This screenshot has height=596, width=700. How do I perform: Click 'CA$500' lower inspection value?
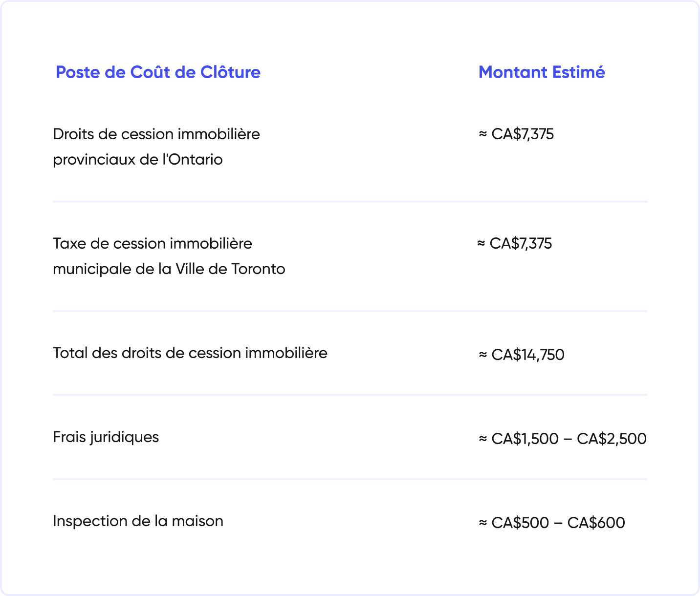pos(520,523)
